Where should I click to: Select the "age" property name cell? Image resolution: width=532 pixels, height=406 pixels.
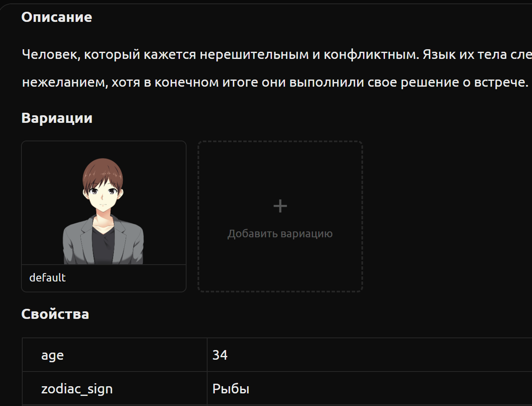point(114,355)
